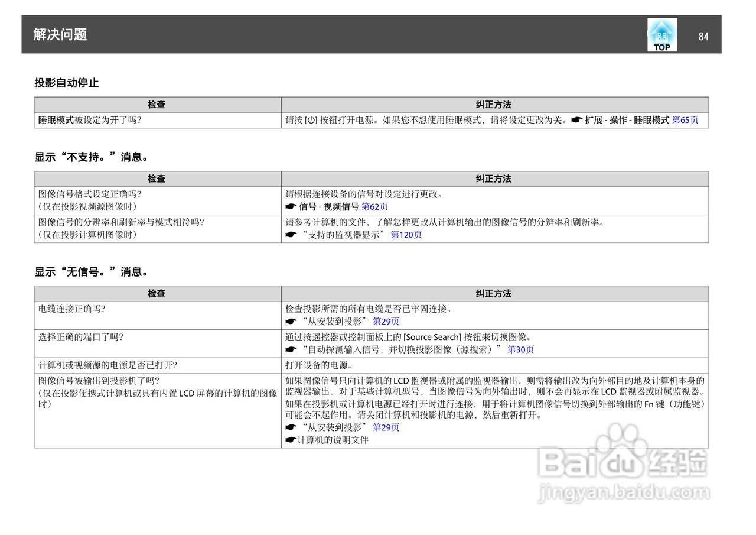Click cell 图像信号的分辨率和刷新率与模式相符吗?

coord(158,228)
